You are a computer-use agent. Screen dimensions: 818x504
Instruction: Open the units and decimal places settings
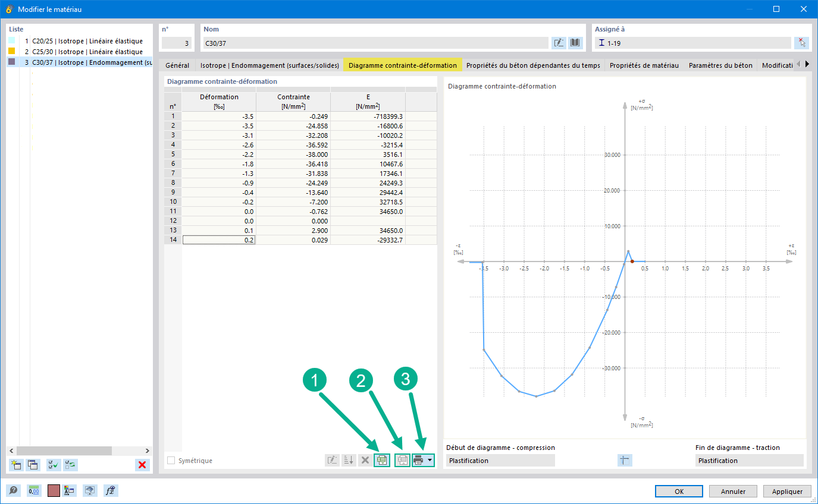[34, 491]
